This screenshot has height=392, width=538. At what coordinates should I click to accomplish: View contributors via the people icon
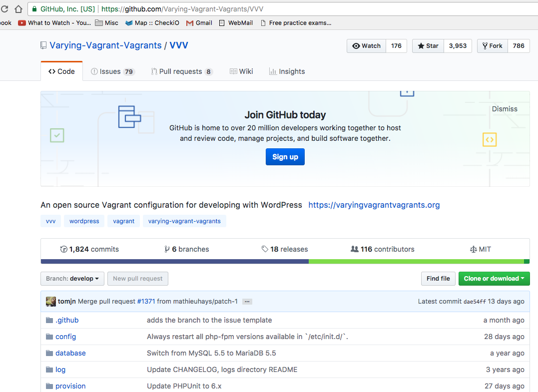(355, 249)
